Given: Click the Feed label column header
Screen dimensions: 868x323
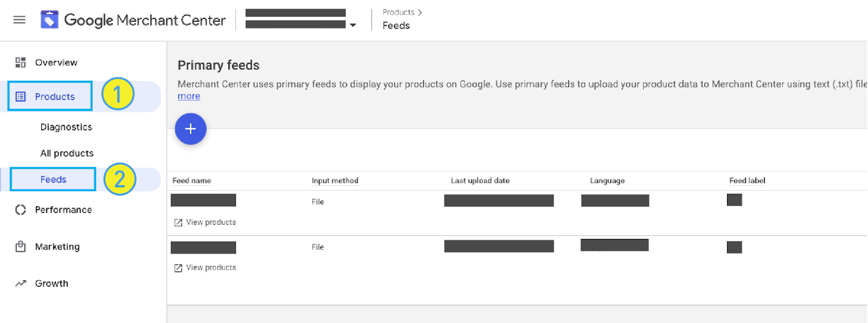Looking at the screenshot, I should (747, 181).
